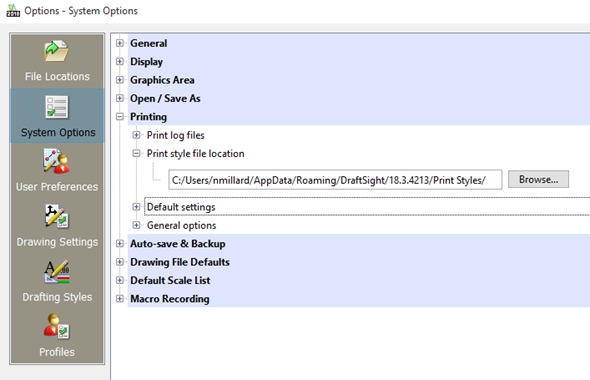Switch to User Preferences label
Viewport: 590px width, 380px height.
click(x=57, y=187)
